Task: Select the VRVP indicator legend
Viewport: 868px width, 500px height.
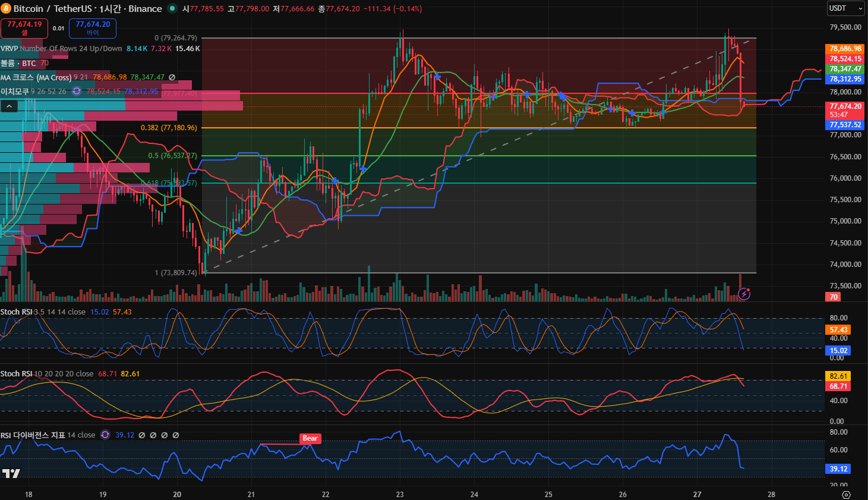Action: coord(61,49)
